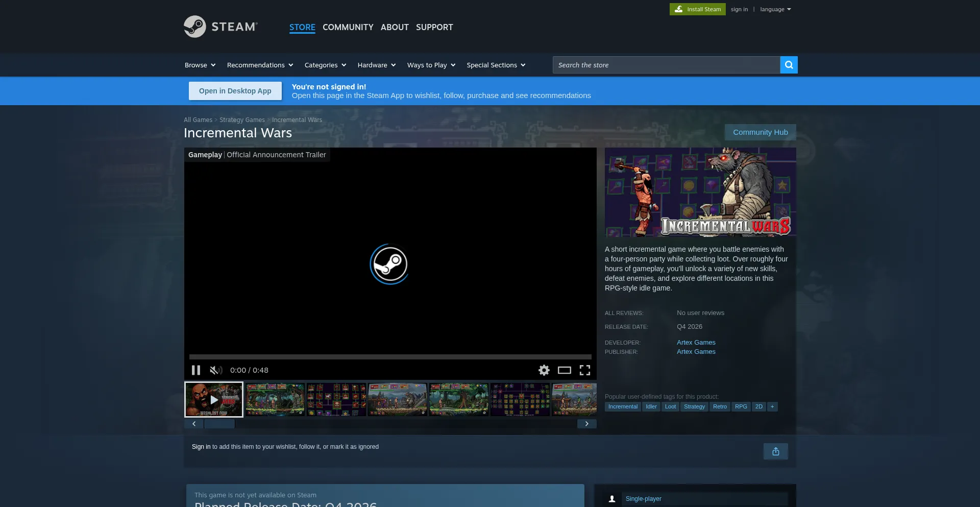Click All Games breadcrumb
The height and width of the screenshot is (507, 980).
198,120
